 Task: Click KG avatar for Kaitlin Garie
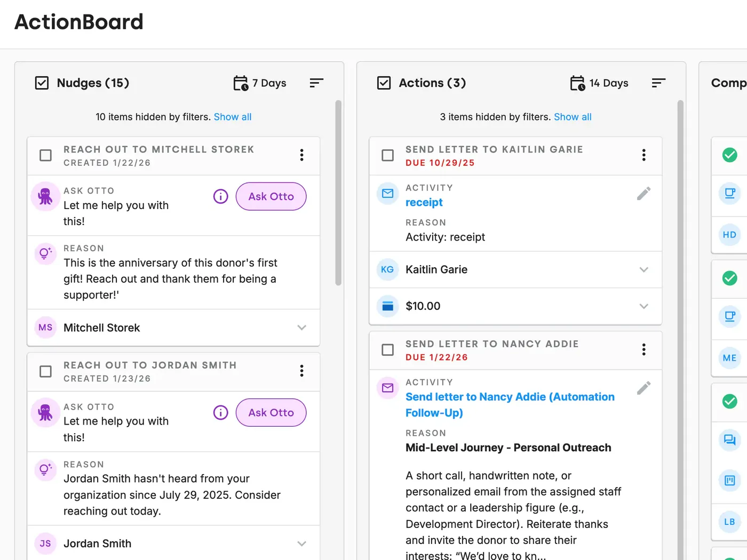tap(387, 269)
